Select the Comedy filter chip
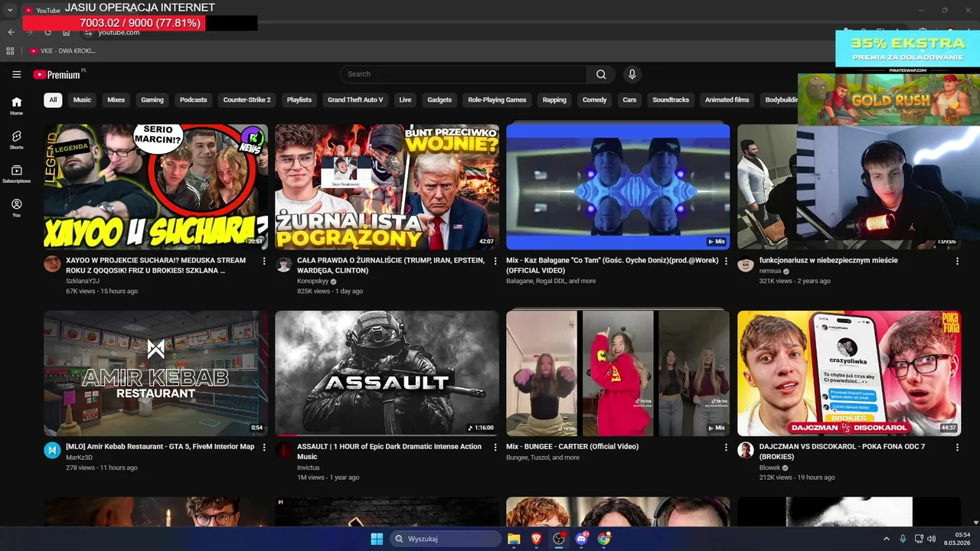The image size is (980, 551). [x=594, y=99]
